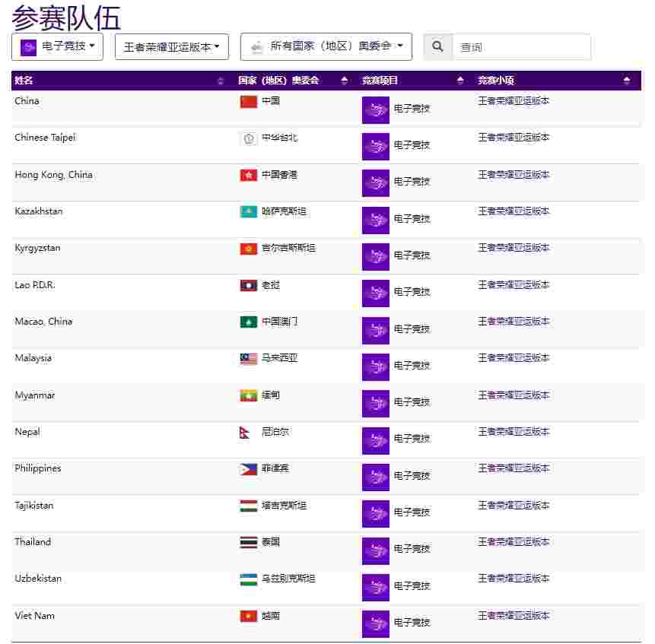Click the Myanmar flag icon
Viewport: 655px width, 644px height.
tap(249, 395)
